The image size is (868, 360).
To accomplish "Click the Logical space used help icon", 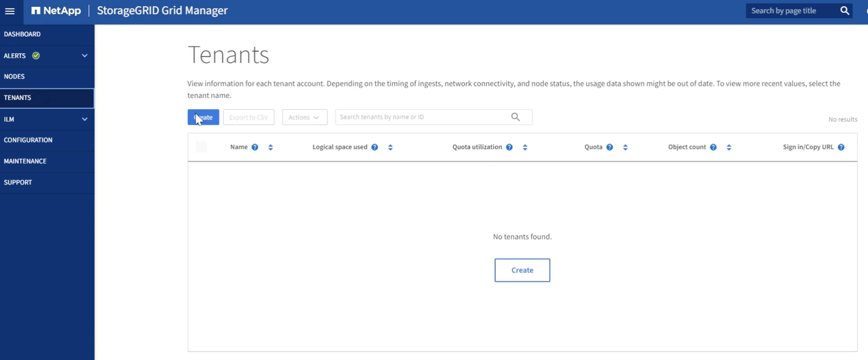I will point(374,147).
